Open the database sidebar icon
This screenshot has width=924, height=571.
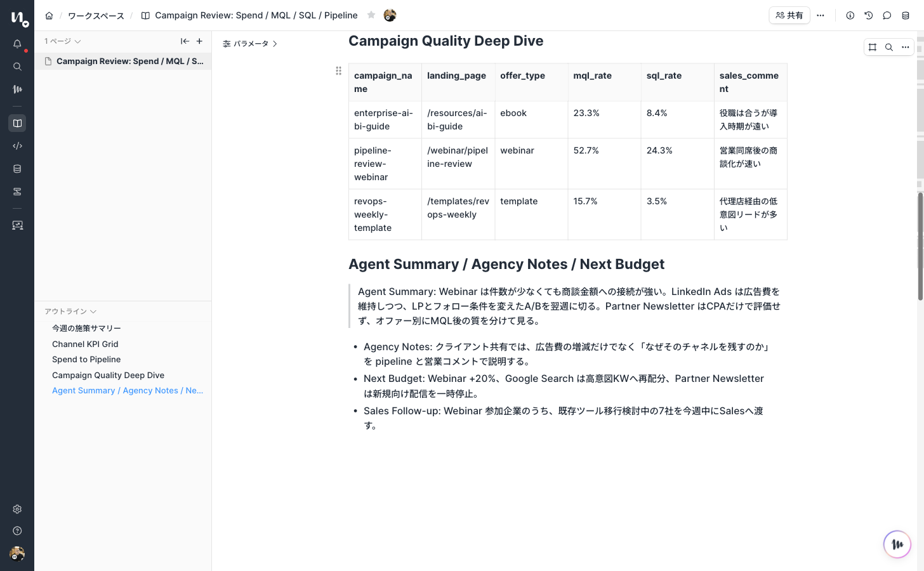click(x=17, y=169)
